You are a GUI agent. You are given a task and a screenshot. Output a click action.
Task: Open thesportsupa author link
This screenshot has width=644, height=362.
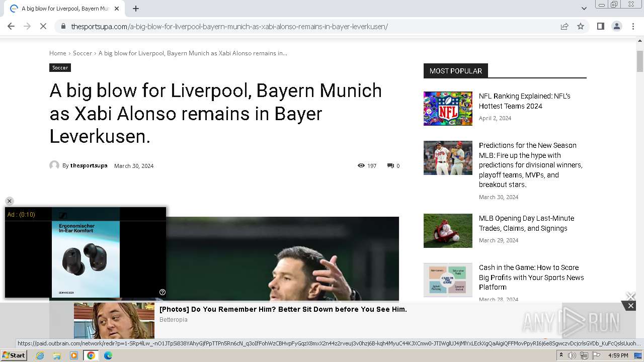pos(89,165)
